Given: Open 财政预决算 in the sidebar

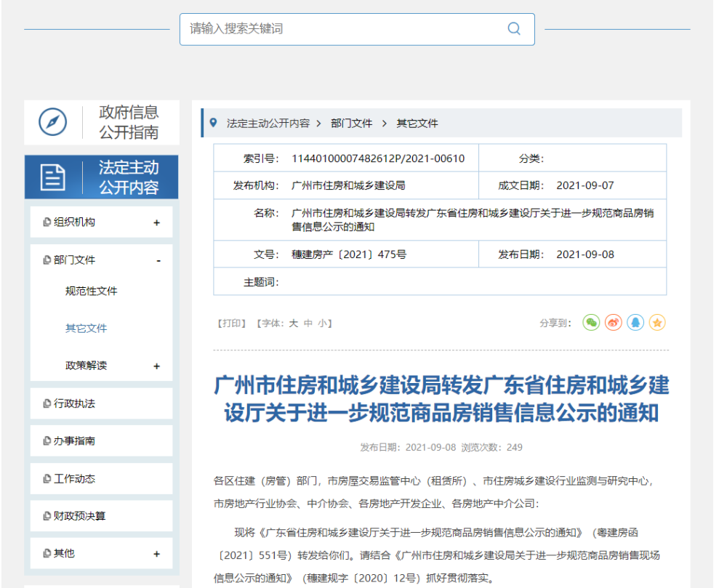Looking at the screenshot, I should pos(102,516).
